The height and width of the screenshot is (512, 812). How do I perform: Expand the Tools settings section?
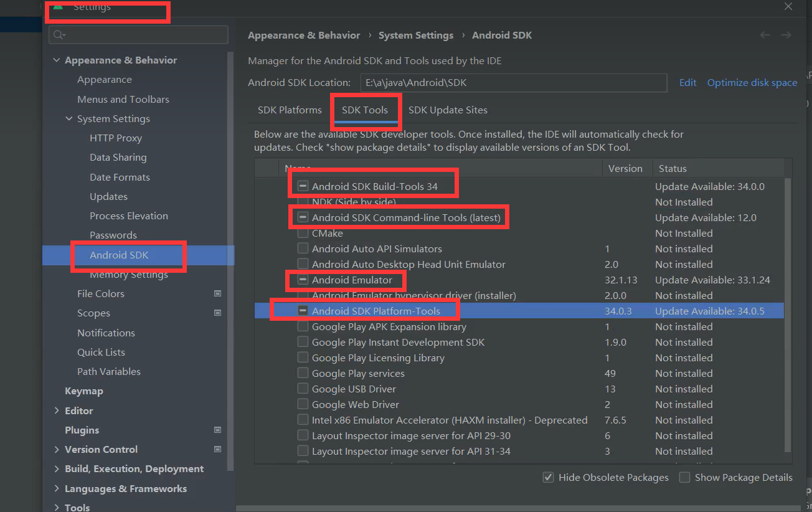57,507
